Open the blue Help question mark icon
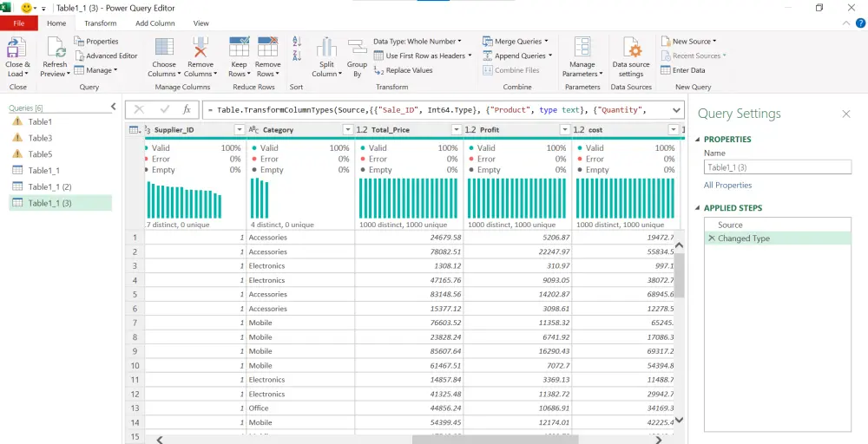The image size is (868, 444). point(860,23)
